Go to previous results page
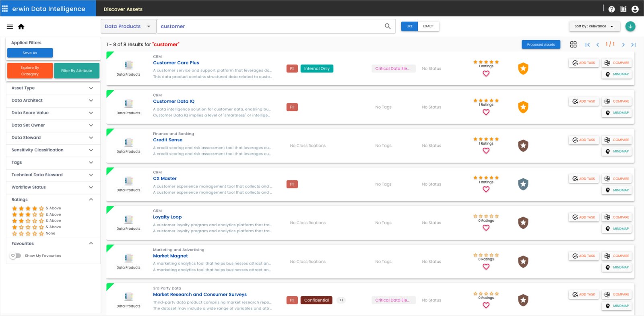 (598, 45)
